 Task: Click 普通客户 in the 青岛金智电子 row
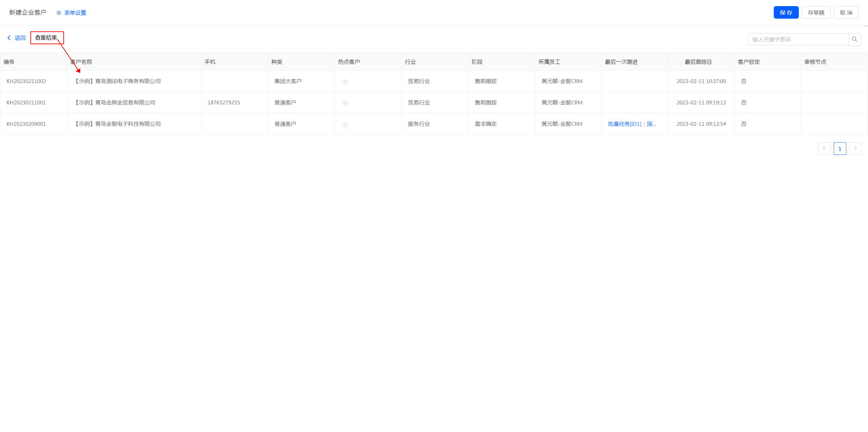285,124
